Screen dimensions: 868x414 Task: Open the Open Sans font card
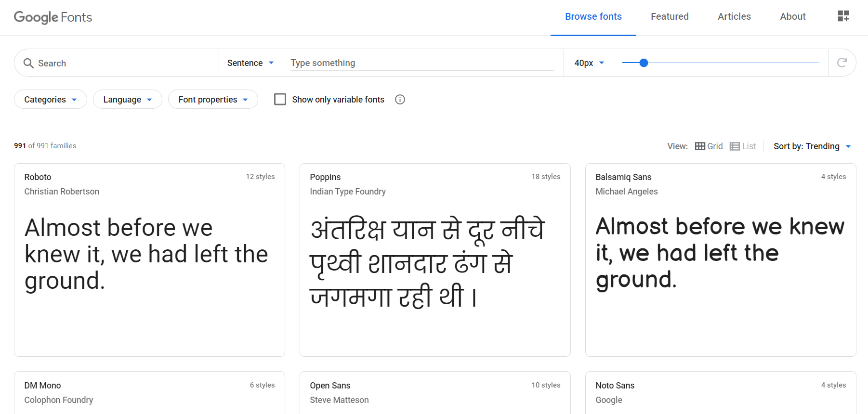coord(435,393)
